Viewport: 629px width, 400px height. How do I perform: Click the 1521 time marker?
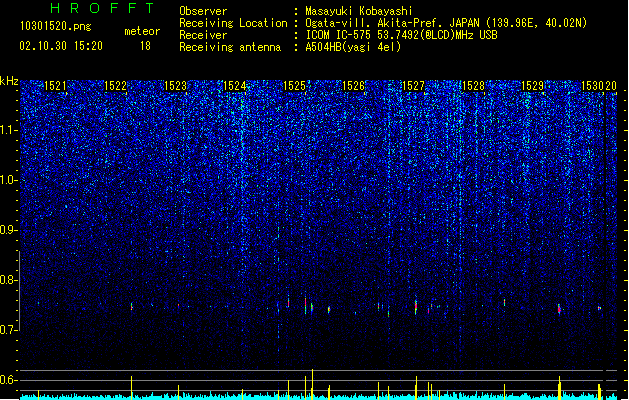coord(55,86)
